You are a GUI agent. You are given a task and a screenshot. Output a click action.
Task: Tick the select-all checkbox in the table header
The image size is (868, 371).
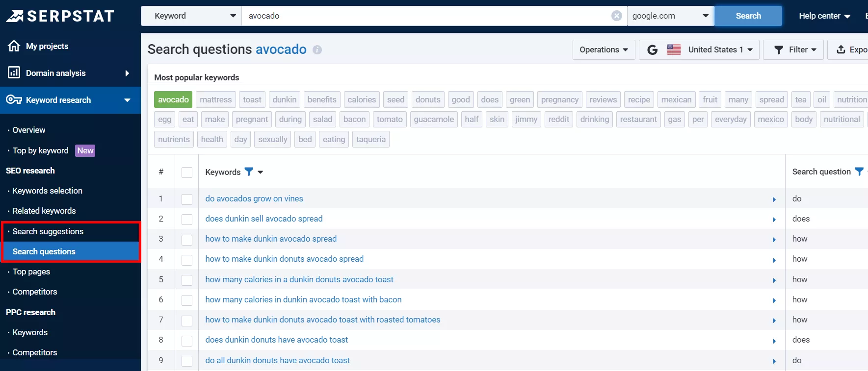pyautogui.click(x=187, y=172)
